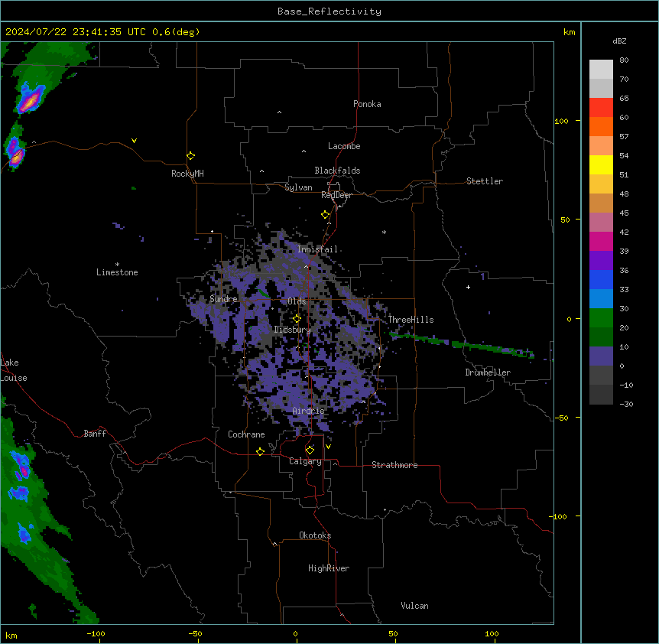This screenshot has width=659, height=644.
Task: Click the HighRiver label
Action: click(x=329, y=568)
